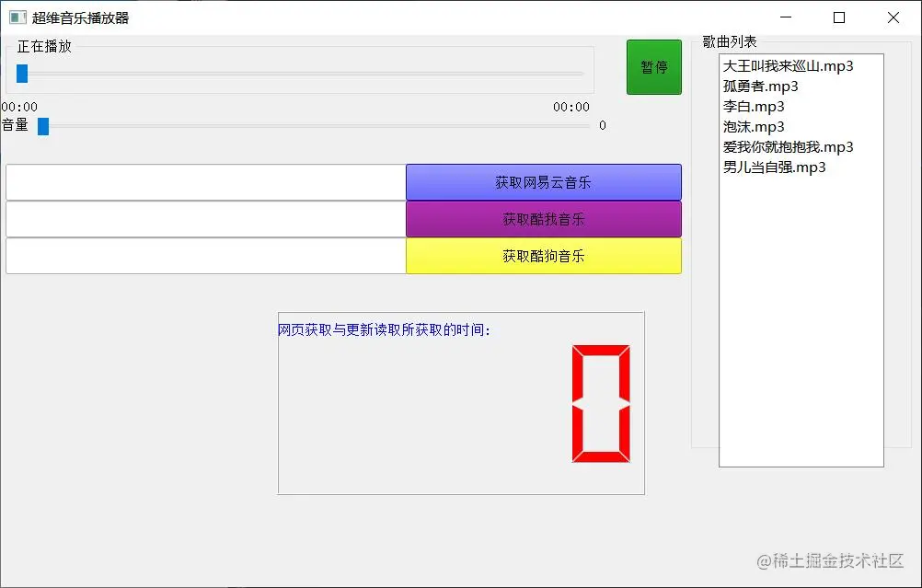This screenshot has height=588, width=922.
Task: Focus the input field beside 获取酷狗音乐
Action: coord(206,256)
